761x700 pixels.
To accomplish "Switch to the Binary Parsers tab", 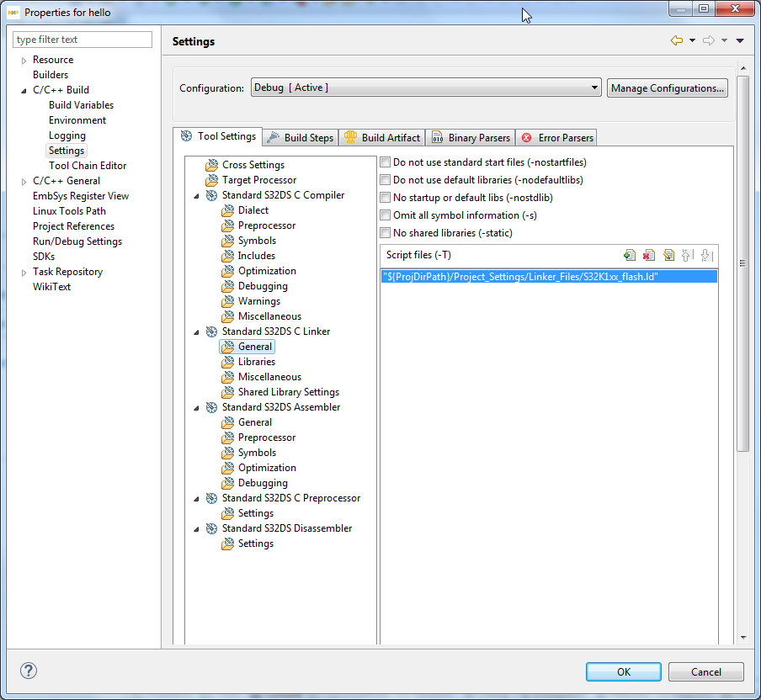I will (471, 138).
